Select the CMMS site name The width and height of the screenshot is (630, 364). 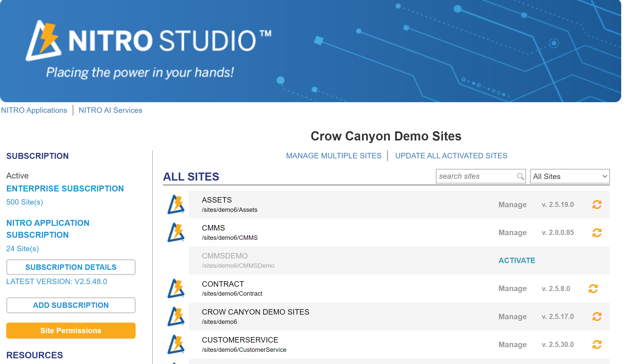point(213,228)
